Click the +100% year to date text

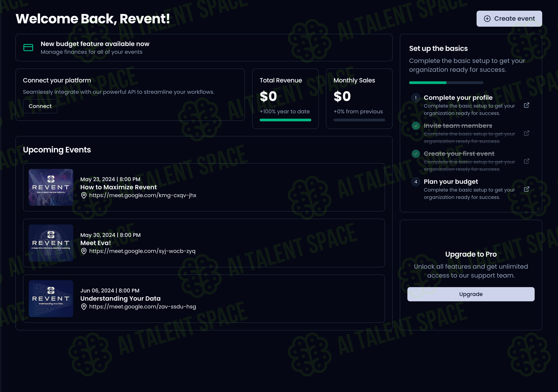[285, 112]
